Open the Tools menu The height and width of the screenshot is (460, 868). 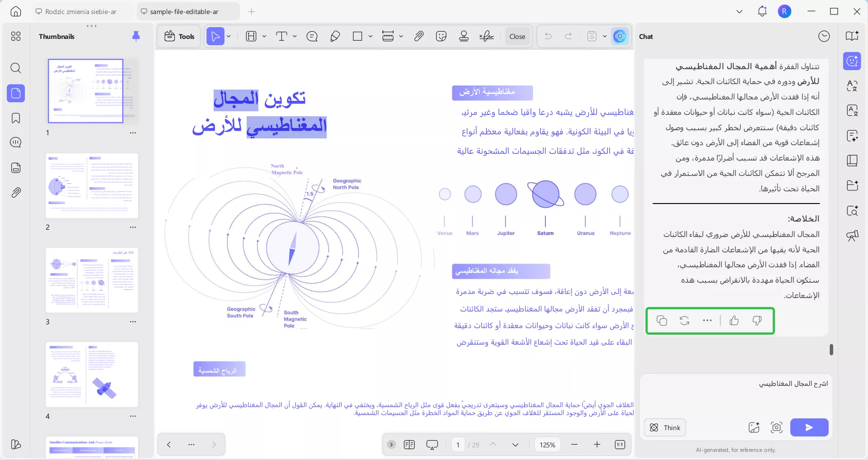tap(178, 36)
